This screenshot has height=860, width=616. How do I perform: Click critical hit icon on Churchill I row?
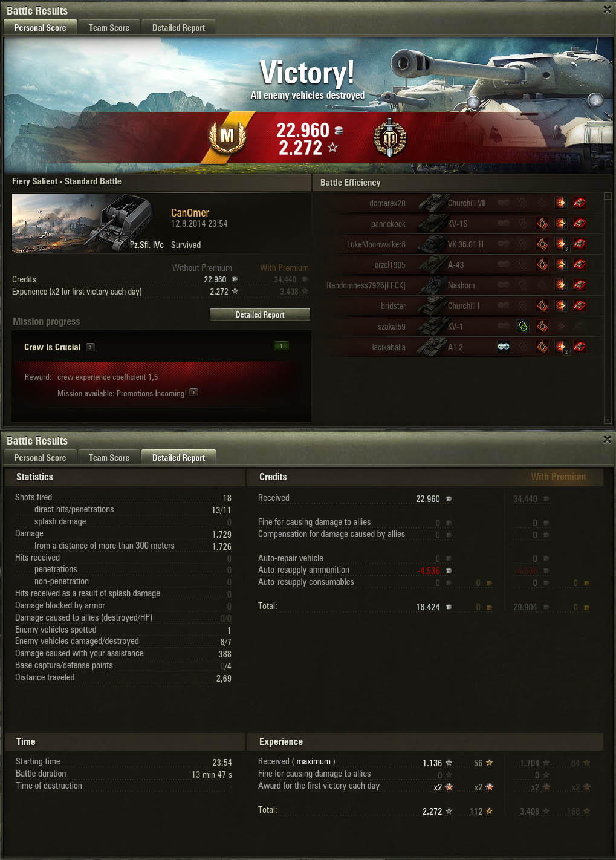click(542, 306)
